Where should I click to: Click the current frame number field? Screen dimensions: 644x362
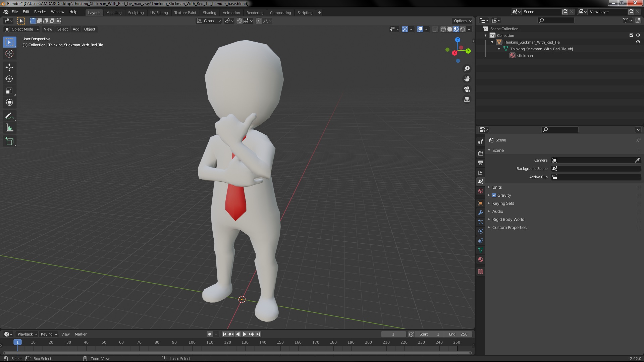[x=393, y=334]
